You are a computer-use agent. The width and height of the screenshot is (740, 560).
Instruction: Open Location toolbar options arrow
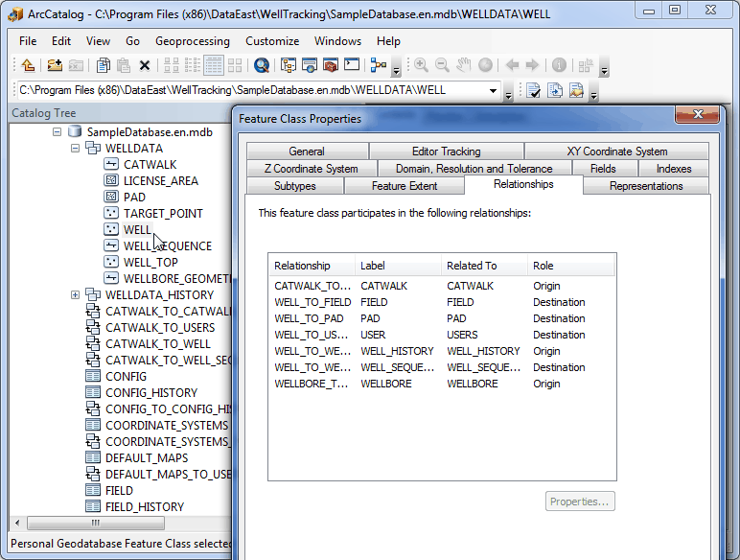click(508, 92)
